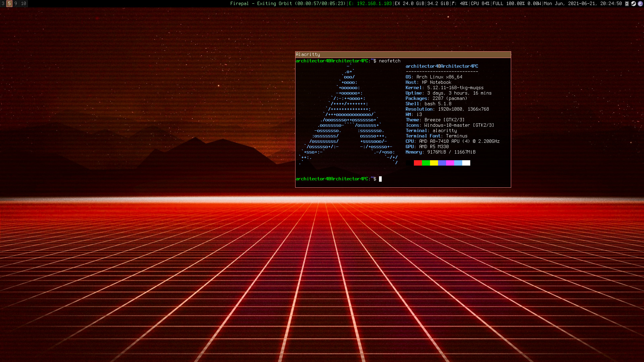Viewport: 644px width, 362px height.
Task: Click the Shell: bash 5.1.8 line
Action: (x=428, y=104)
